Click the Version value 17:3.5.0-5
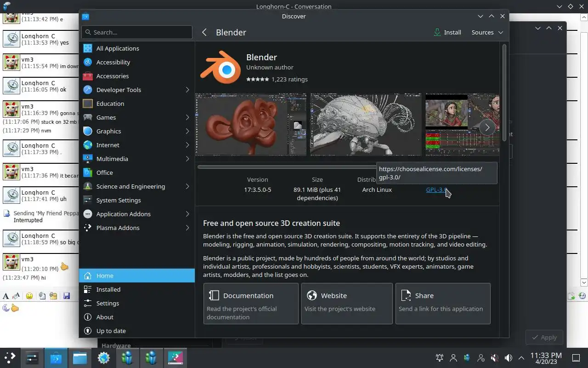Image resolution: width=588 pixels, height=368 pixels. click(x=258, y=190)
